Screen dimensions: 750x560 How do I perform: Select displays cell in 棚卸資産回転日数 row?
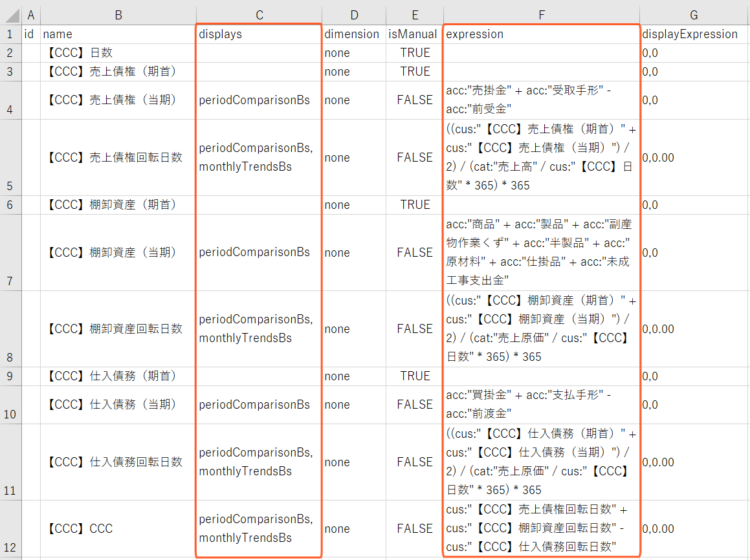pyautogui.click(x=259, y=328)
